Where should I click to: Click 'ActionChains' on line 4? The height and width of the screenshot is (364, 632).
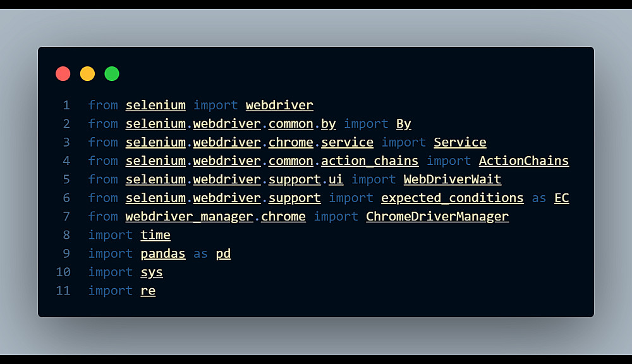tap(523, 161)
